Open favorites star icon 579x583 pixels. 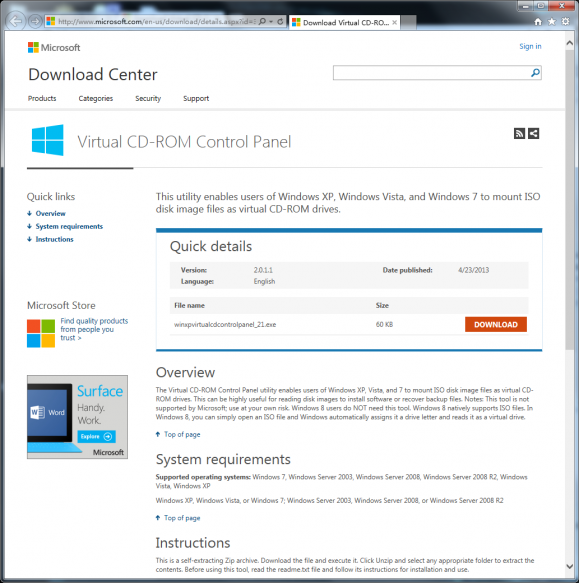tap(552, 22)
